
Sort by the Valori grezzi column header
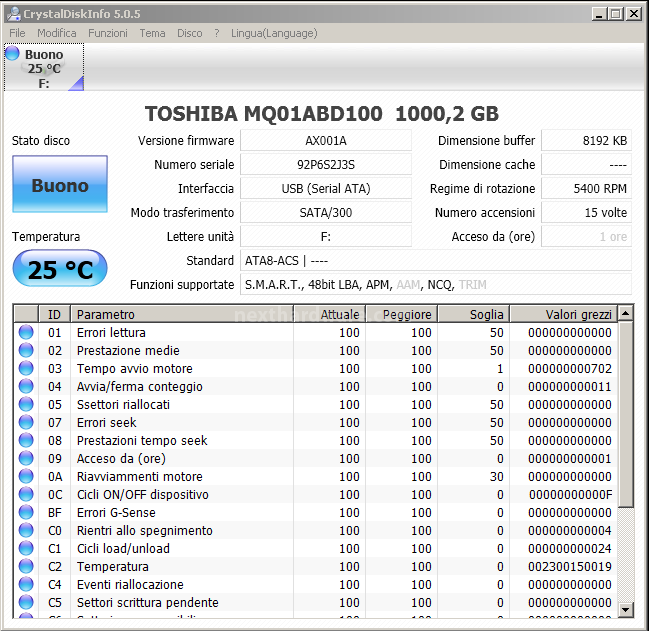coord(563,314)
